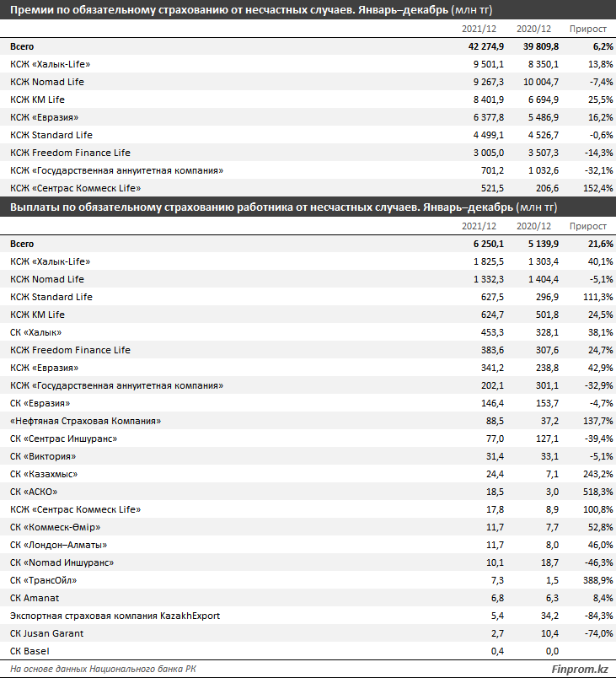The width and height of the screenshot is (616, 678).
Task: Click the label Экспортная страховая компания KazakhExport
Action: (x=115, y=616)
